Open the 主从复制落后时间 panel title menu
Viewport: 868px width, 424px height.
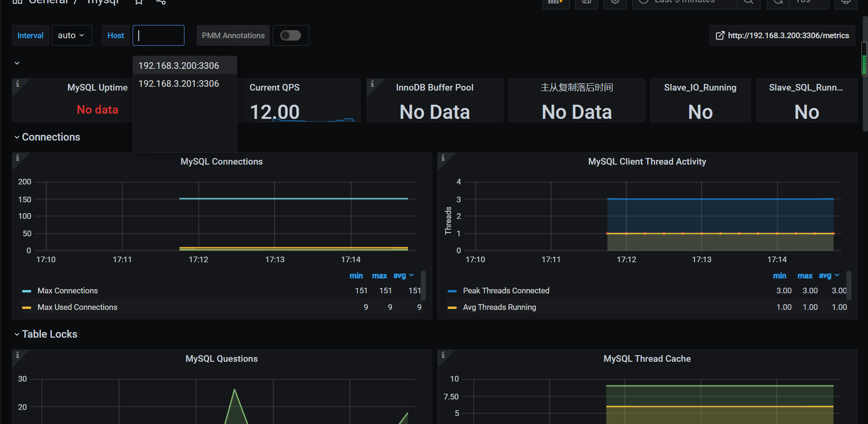(x=576, y=88)
